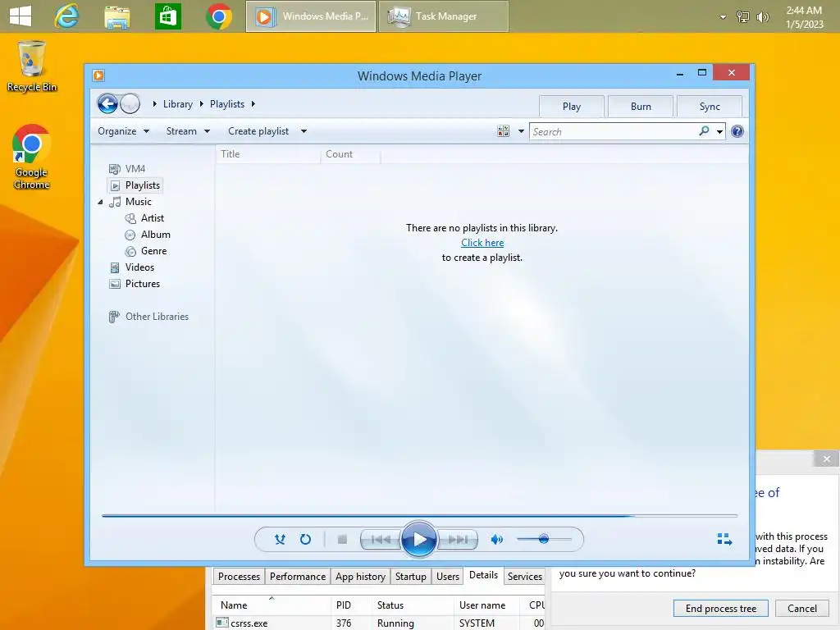Click the Stop playback button
The width and height of the screenshot is (840, 630).
pos(342,539)
